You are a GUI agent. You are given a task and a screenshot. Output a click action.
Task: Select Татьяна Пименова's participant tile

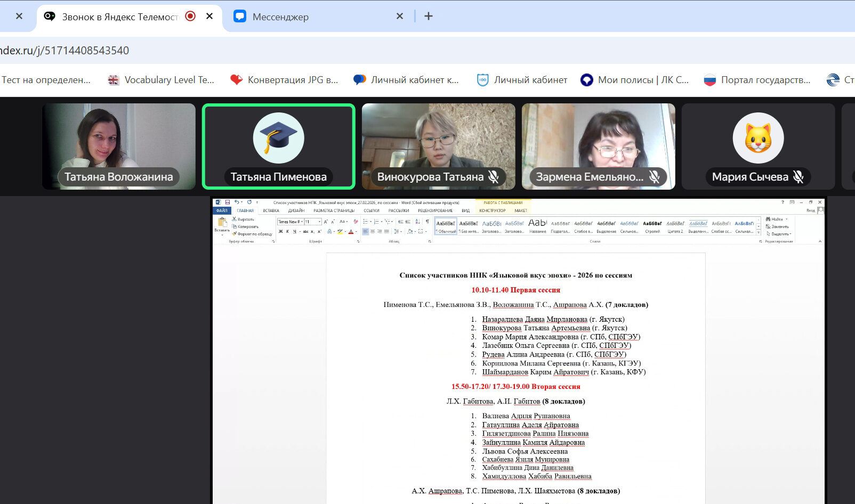pos(278,147)
